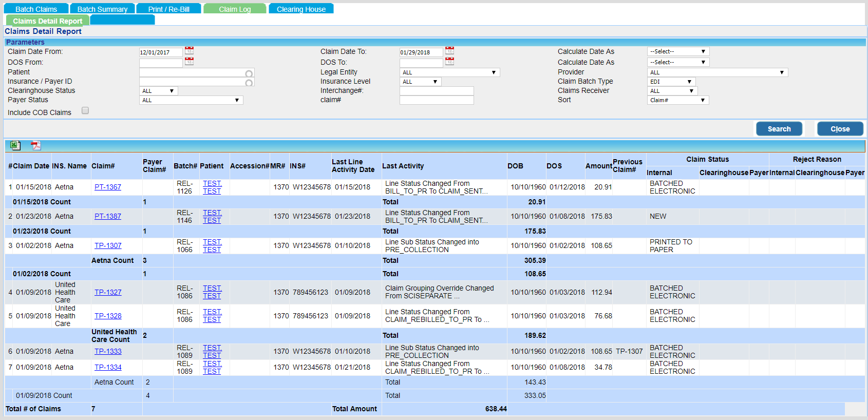Enable the Include COB Claims checkbox
This screenshot has height=420, width=868.
point(85,110)
